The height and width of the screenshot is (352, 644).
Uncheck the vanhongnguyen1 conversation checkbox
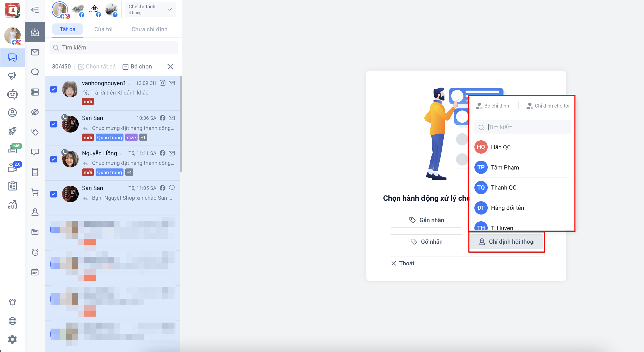[54, 89]
